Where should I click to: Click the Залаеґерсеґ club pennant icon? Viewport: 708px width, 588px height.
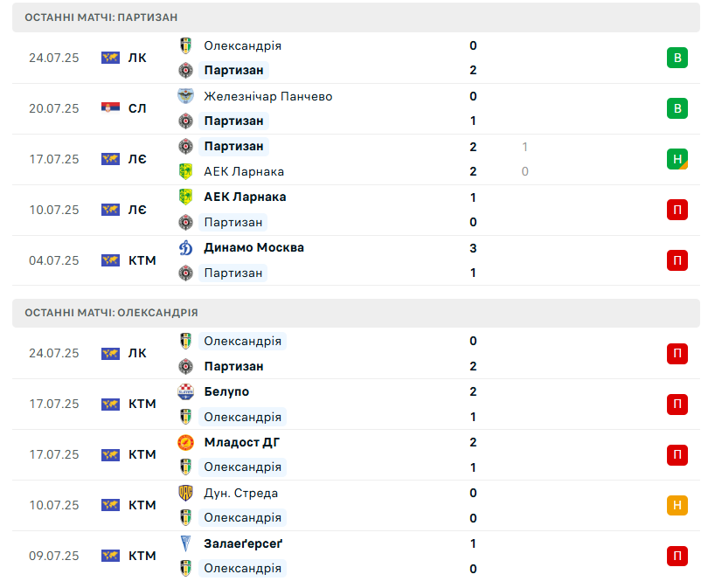[185, 543]
